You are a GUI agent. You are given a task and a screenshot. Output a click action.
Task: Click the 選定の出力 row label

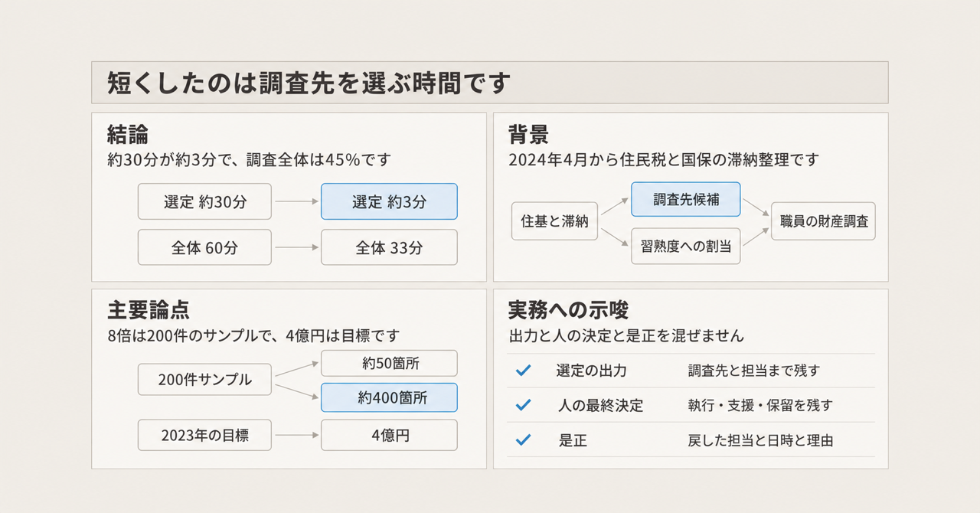click(591, 371)
